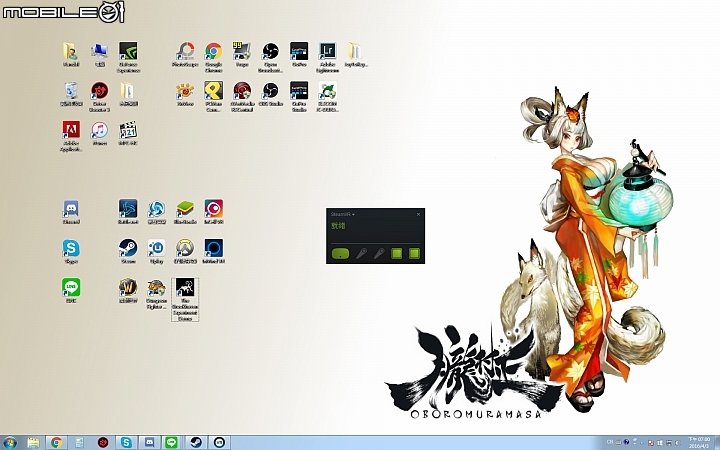Switch to Discord in the taskbar
The width and height of the screenshot is (720, 450).
[149, 443]
